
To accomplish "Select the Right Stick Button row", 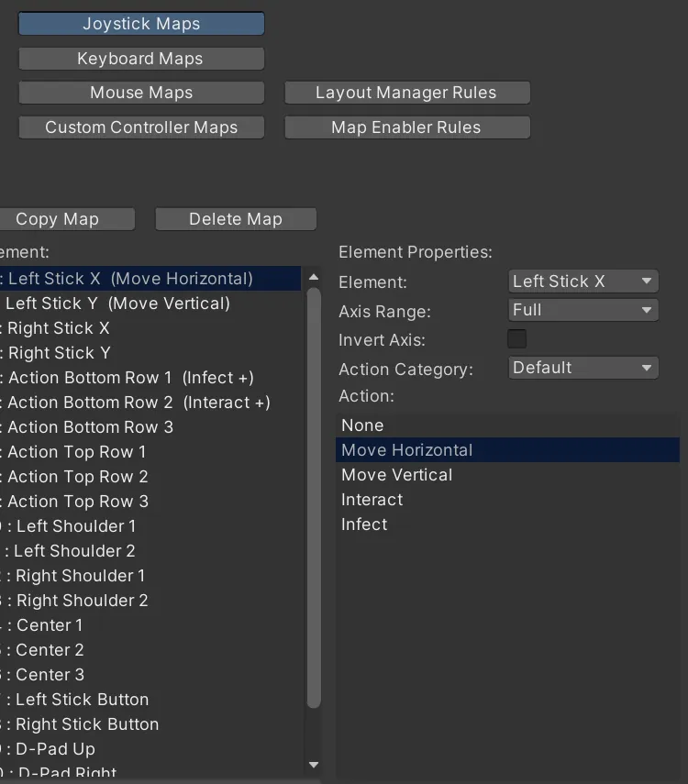I will pyautogui.click(x=150, y=724).
